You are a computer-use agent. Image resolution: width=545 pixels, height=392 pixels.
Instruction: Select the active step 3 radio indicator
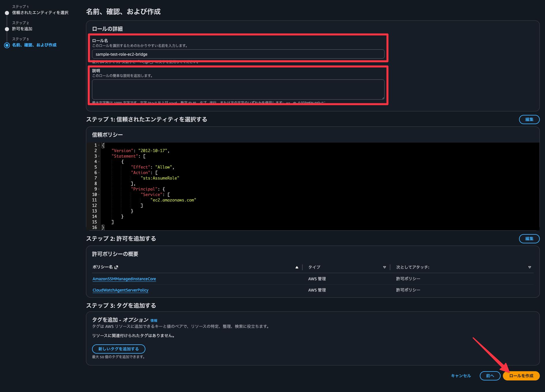7,45
